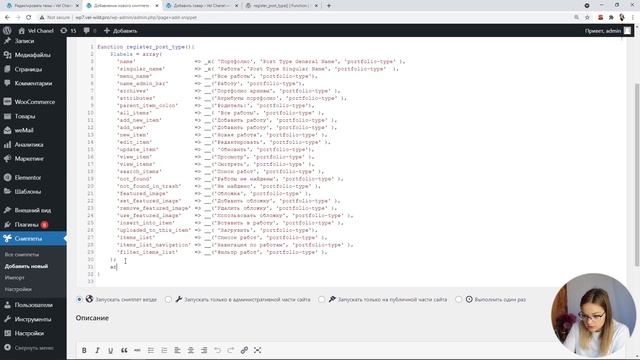Open Внешний вид in the sidebar
This screenshot has width=640, height=360.
[33, 210]
